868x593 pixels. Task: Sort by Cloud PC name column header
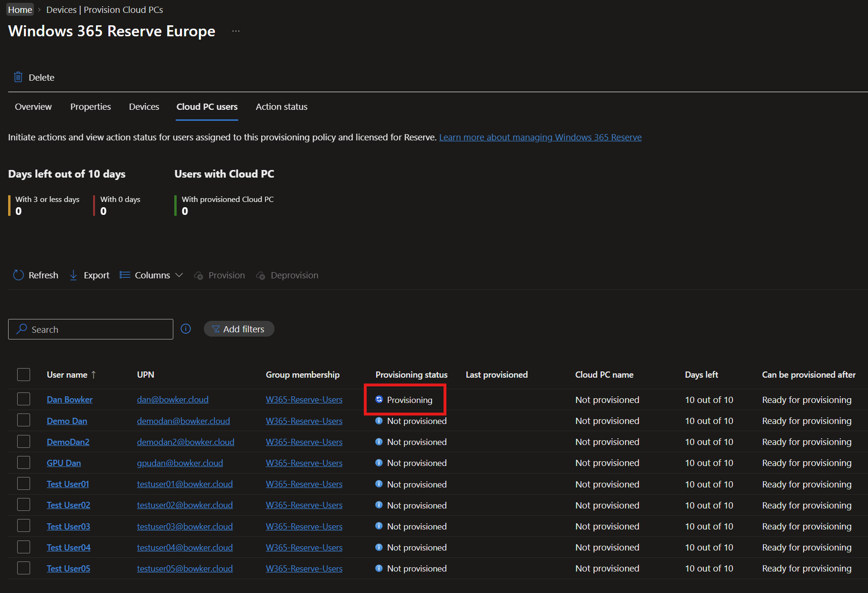pos(604,375)
